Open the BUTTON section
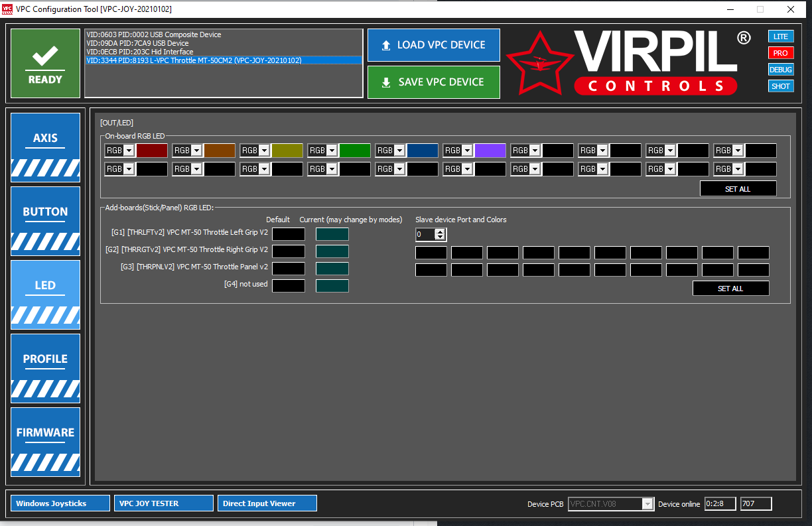Image resolution: width=812 pixels, height=526 pixels. 45,221
